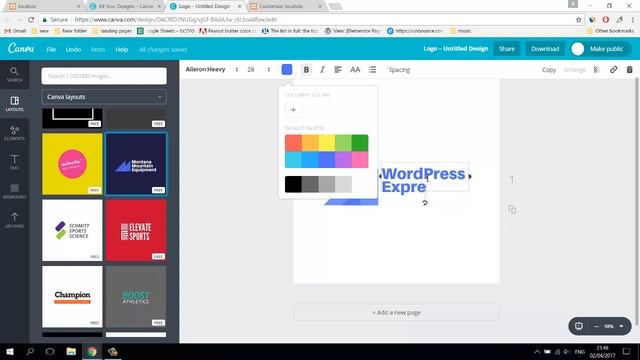Open the Help menu
This screenshot has height=360, width=640.
pos(122,49)
